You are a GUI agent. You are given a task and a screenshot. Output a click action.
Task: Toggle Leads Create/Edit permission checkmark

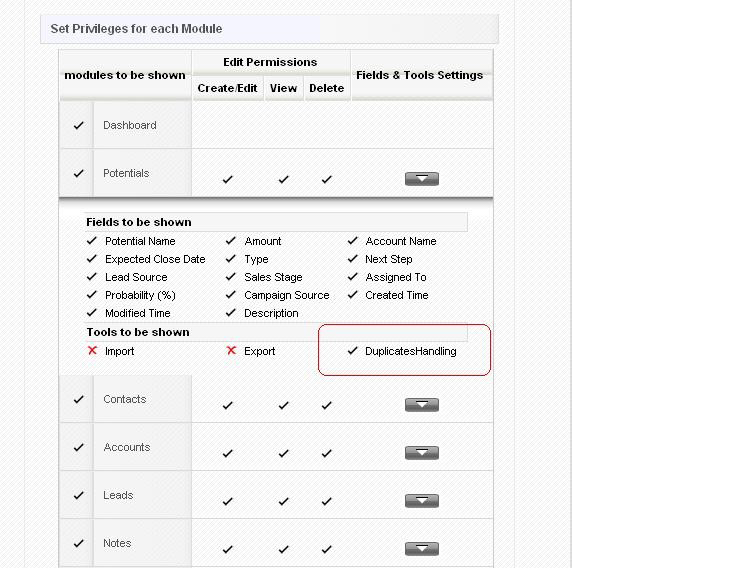coord(228,502)
